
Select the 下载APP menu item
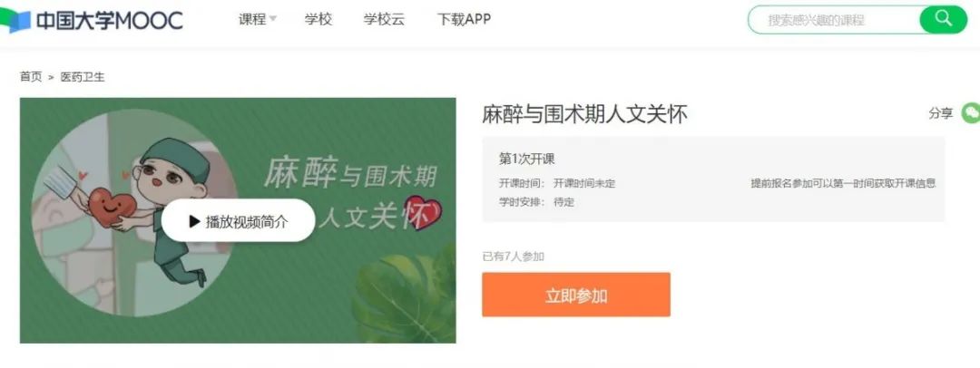pyautogui.click(x=464, y=19)
